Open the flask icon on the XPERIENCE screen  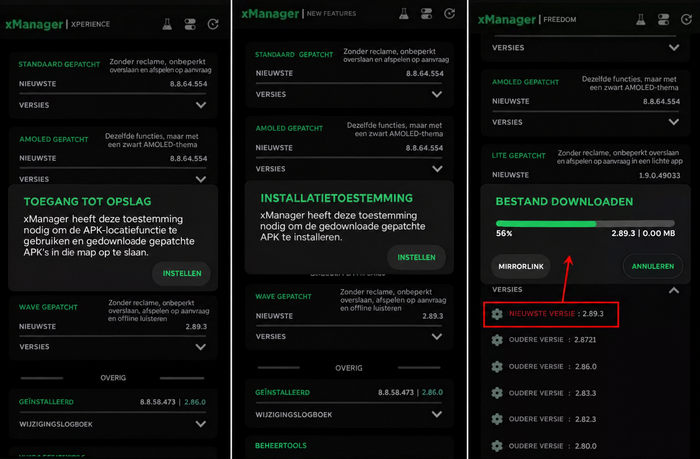(x=167, y=24)
